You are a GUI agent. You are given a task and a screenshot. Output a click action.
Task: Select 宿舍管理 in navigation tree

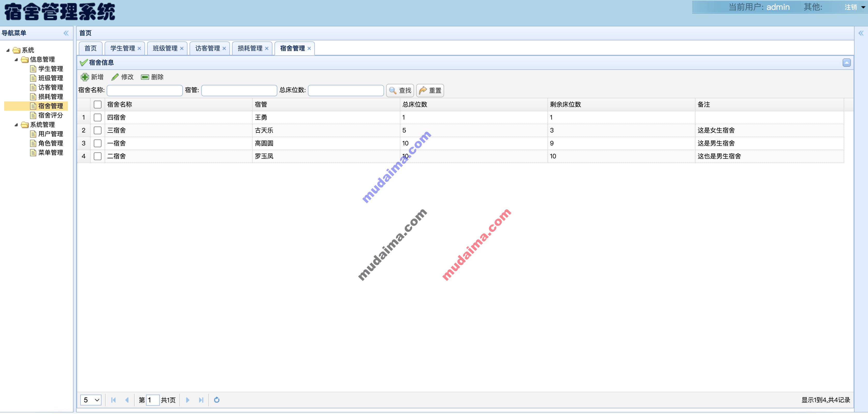[x=50, y=106]
